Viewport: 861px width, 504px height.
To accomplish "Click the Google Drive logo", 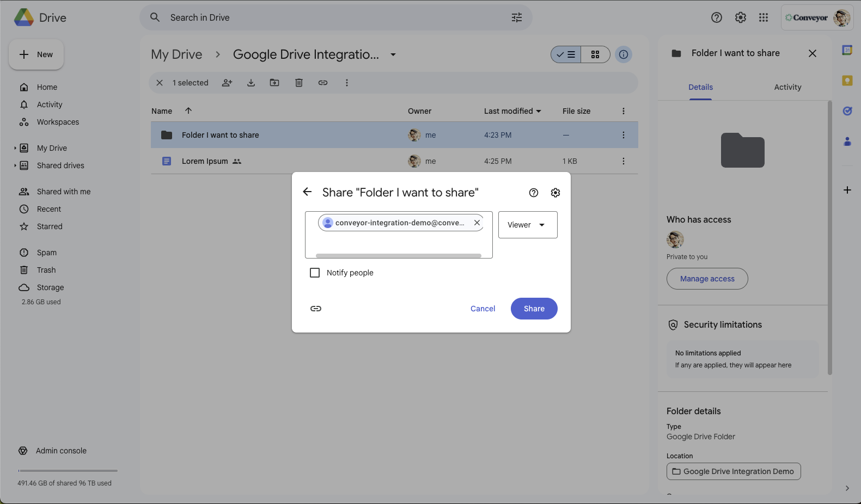I will [24, 17].
